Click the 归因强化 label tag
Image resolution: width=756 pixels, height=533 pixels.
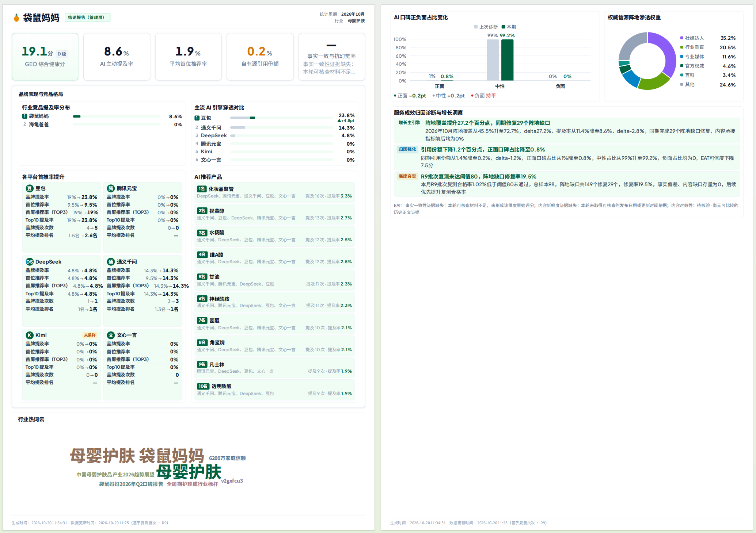(407, 149)
